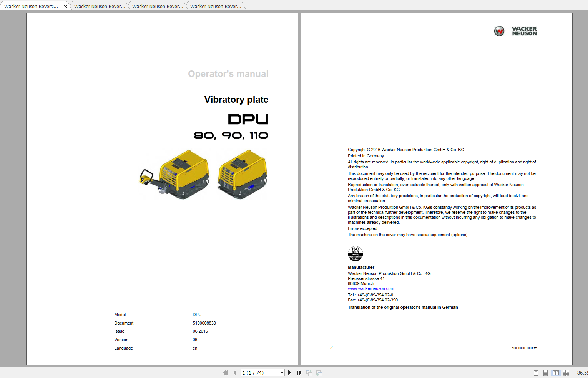
Task: Click the 'Operator's manual' heading
Action: (x=228, y=74)
